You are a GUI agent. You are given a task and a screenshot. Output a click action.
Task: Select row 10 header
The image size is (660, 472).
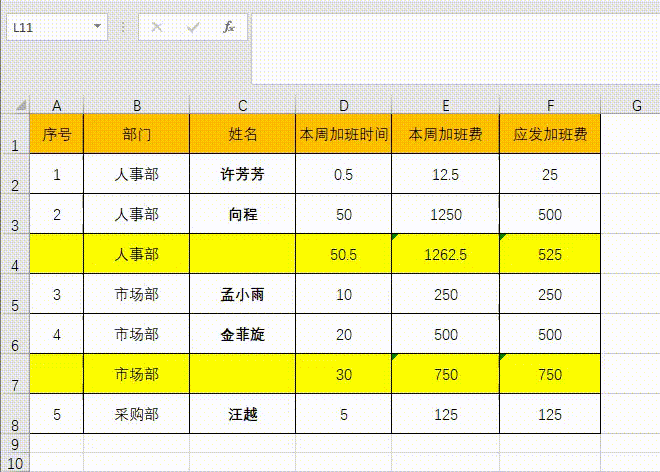click(x=15, y=463)
